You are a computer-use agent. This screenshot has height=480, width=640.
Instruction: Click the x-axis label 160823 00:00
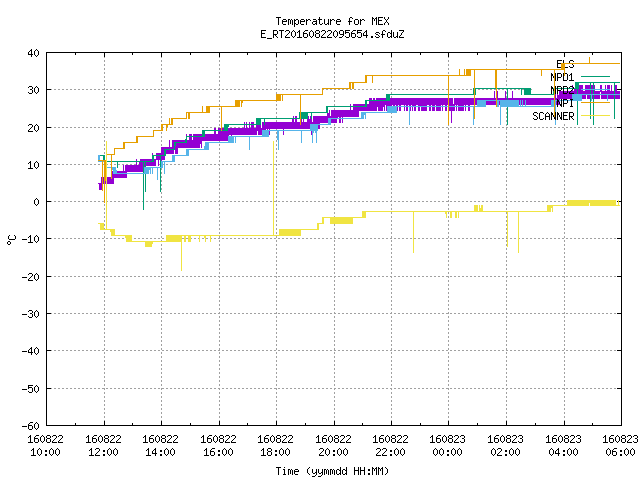tap(448, 446)
